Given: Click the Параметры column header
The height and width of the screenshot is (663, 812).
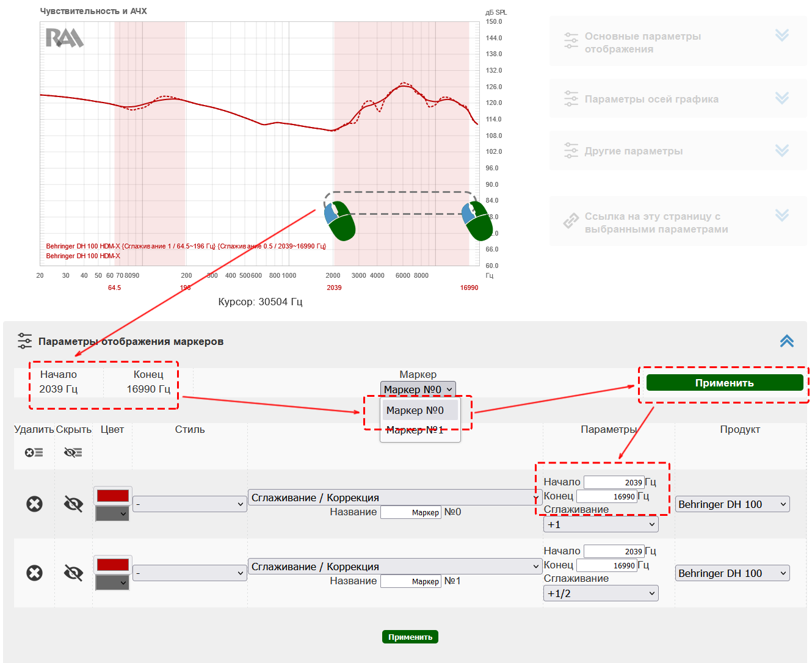Looking at the screenshot, I should pyautogui.click(x=609, y=429).
